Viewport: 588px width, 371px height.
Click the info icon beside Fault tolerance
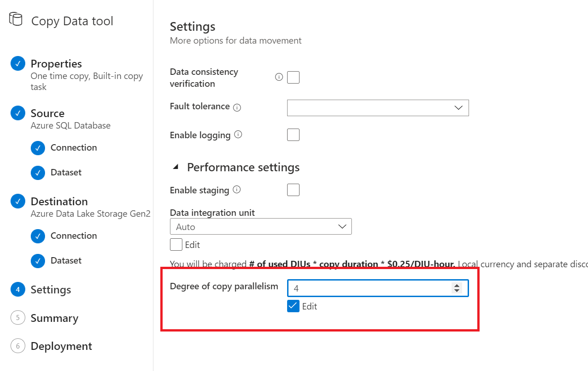coord(237,107)
